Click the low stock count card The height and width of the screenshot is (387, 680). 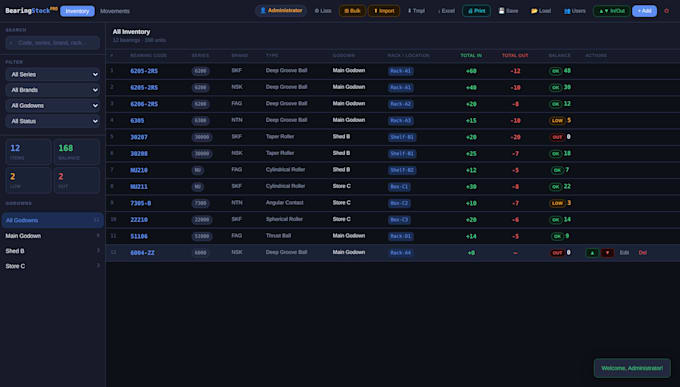click(x=28, y=180)
